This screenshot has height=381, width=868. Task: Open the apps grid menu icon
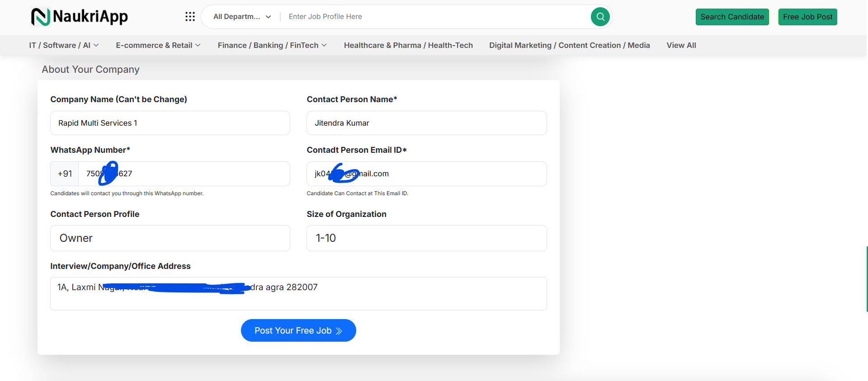190,17
